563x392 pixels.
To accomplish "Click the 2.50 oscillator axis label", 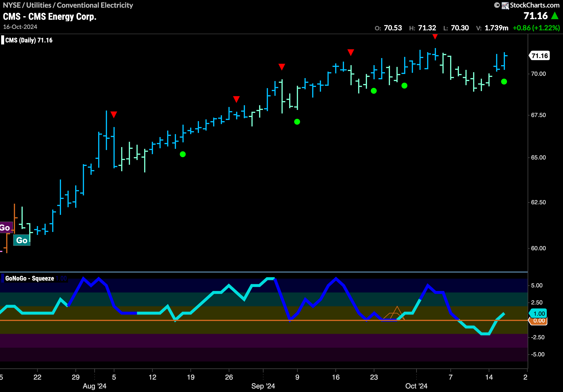I will (x=537, y=302).
